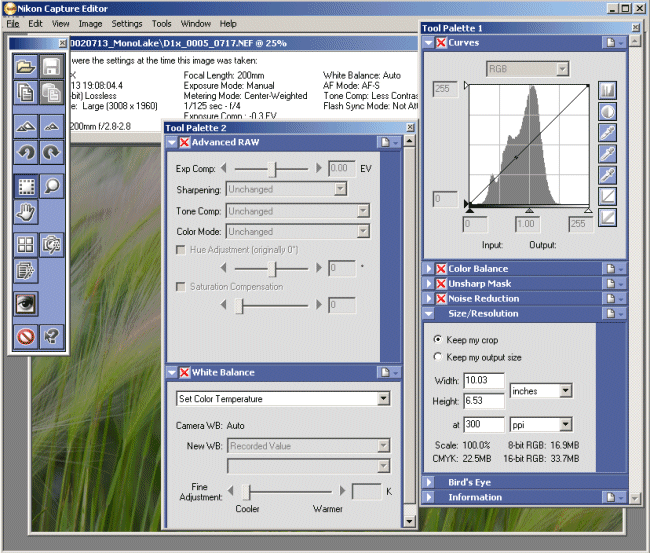Click the Width input field
Screen dimensions: 650x553
pyautogui.click(x=484, y=380)
